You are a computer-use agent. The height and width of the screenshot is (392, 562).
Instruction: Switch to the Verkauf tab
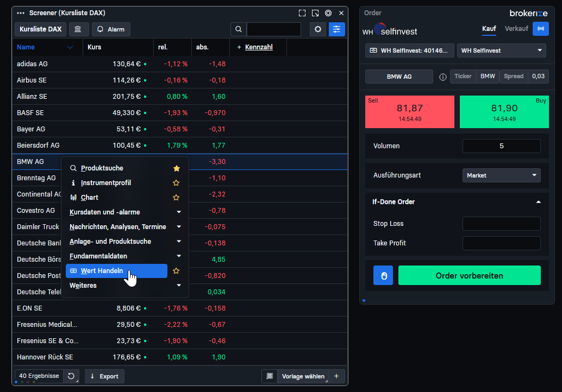[x=516, y=29]
